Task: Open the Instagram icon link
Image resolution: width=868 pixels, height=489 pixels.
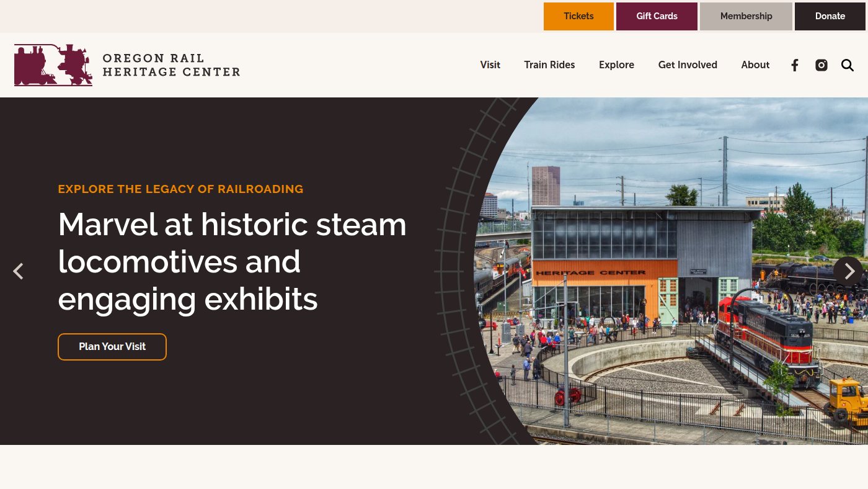Action: point(821,65)
